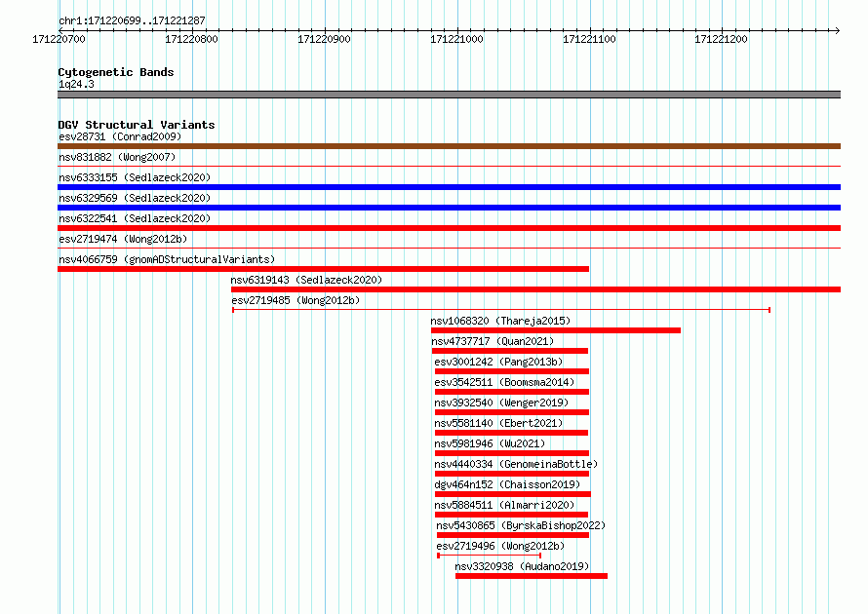Click the 1q24.3 band label

point(76,84)
